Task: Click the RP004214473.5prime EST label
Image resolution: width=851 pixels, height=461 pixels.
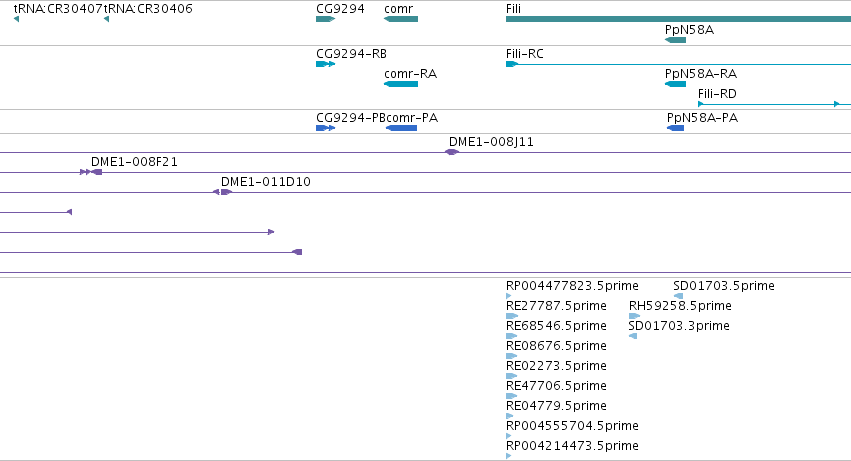Action: point(572,446)
